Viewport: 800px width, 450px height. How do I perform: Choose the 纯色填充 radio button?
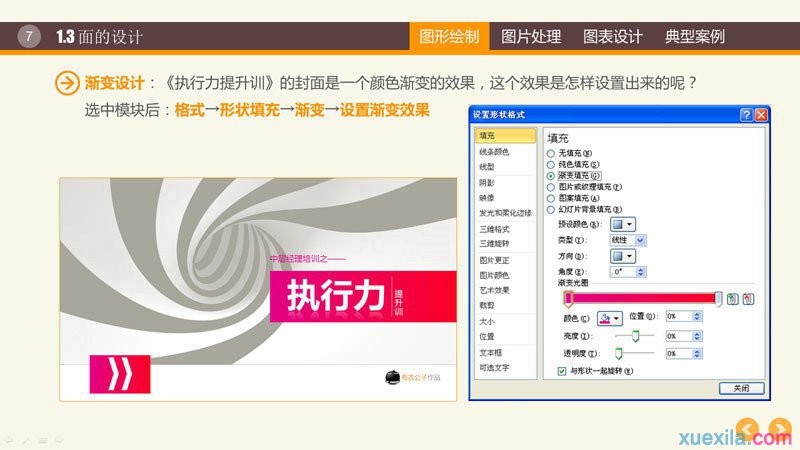[x=551, y=163]
